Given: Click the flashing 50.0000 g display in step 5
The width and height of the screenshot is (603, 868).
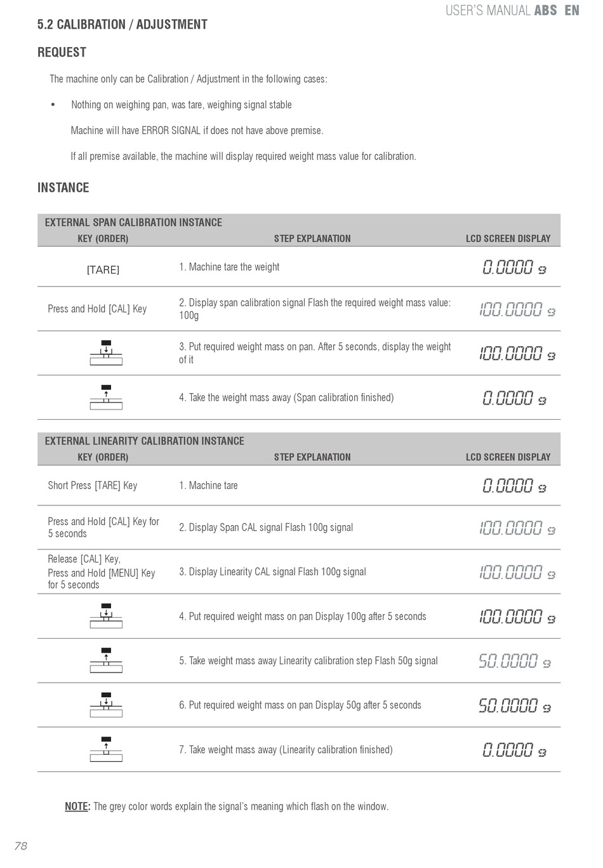Looking at the screenshot, I should (x=515, y=661).
